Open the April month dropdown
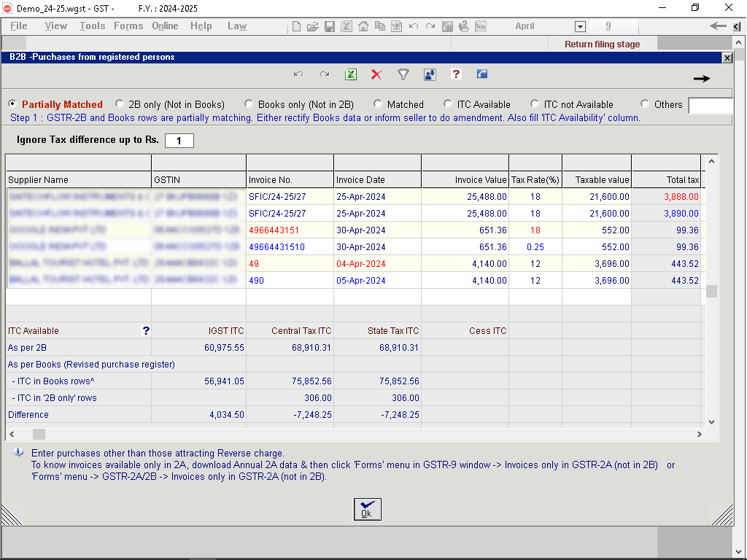This screenshot has height=560, width=747. tap(581, 27)
